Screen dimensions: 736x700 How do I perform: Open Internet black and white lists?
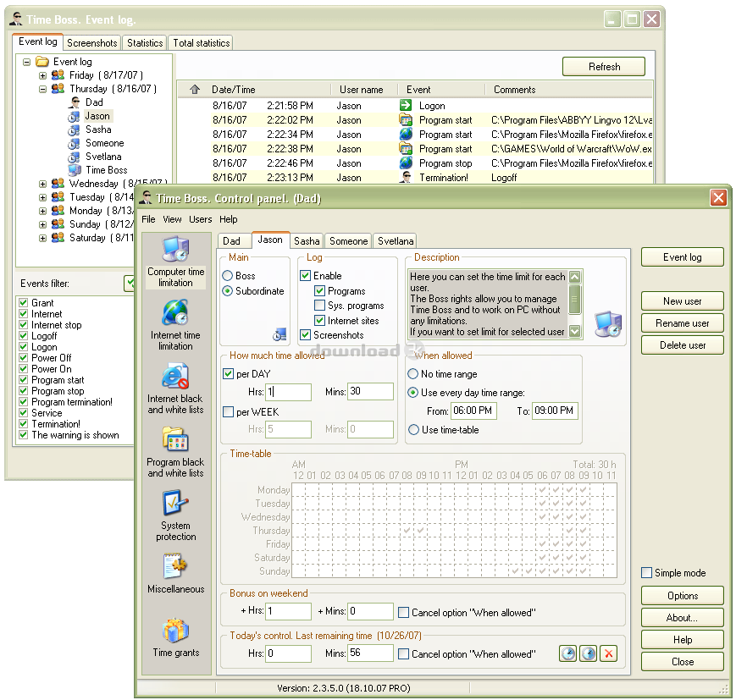175,388
